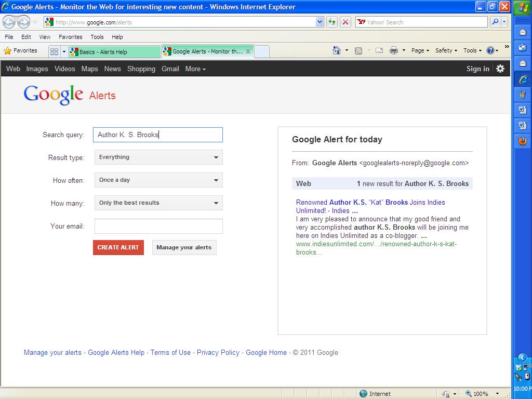The width and height of the screenshot is (532, 399).
Task: Open the How often dropdown
Action: click(x=158, y=180)
